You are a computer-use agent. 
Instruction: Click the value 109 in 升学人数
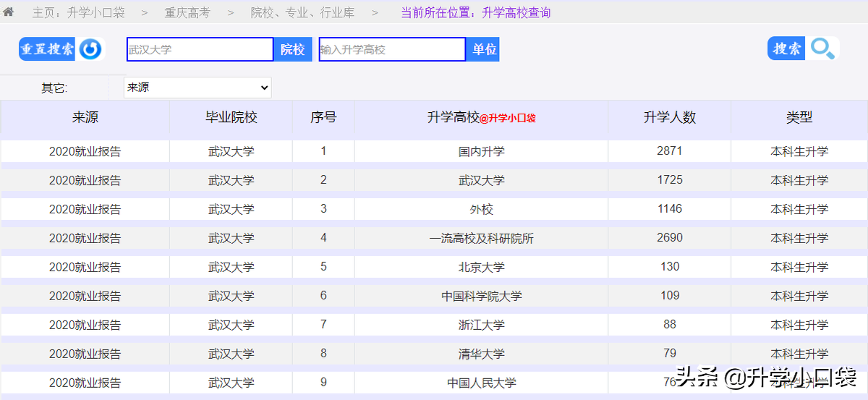(670, 295)
